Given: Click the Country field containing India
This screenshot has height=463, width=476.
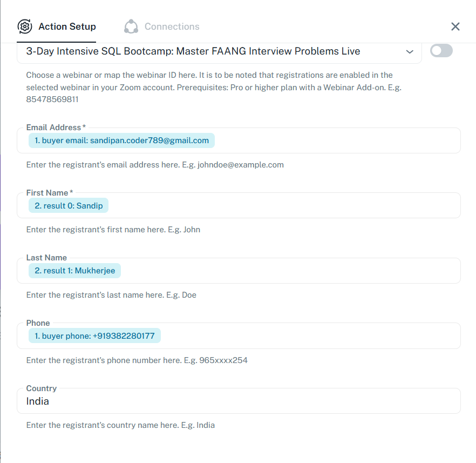Looking at the screenshot, I should tap(237, 401).
